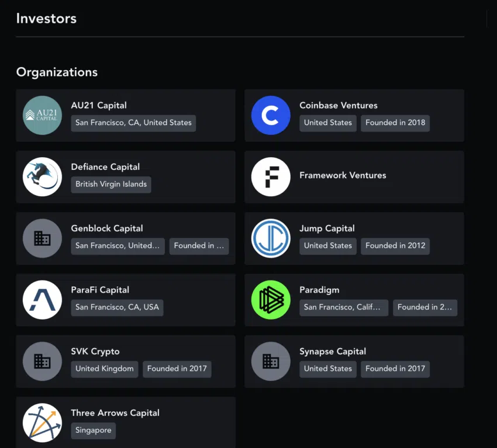Click Synapse Capital's 'Founded in 2017' tag

tap(395, 369)
